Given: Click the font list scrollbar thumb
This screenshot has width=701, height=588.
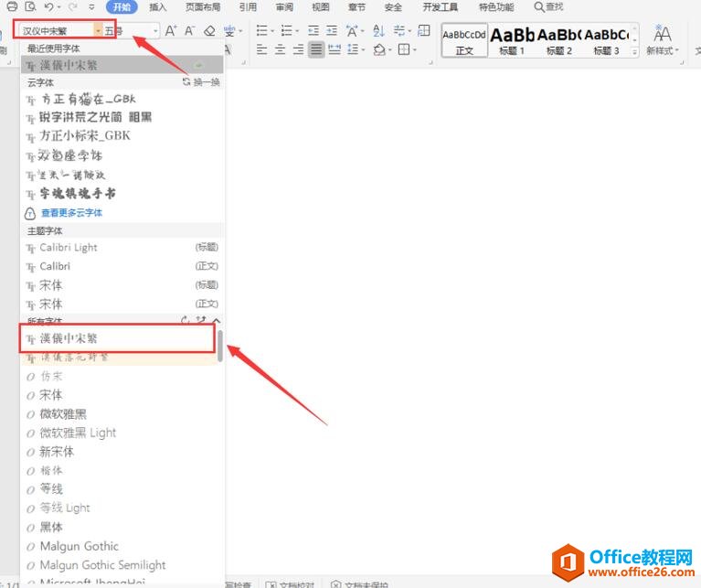Looking at the screenshot, I should click(x=220, y=346).
